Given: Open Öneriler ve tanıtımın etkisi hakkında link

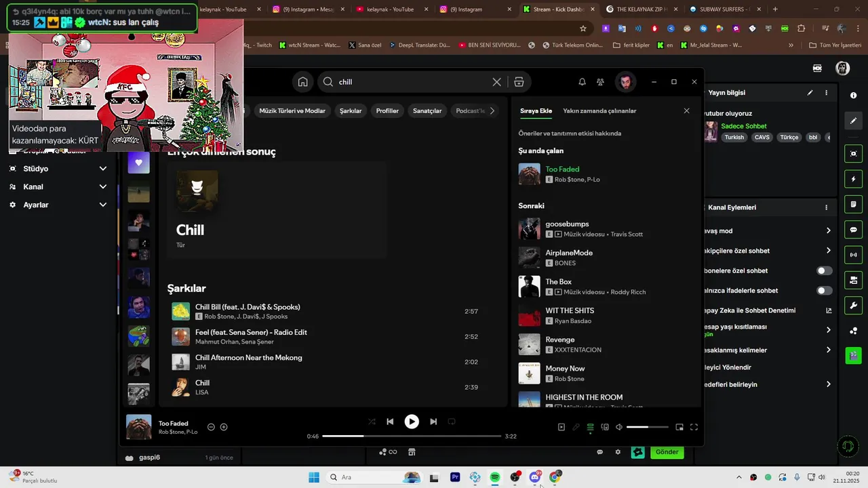Looking at the screenshot, I should point(570,134).
